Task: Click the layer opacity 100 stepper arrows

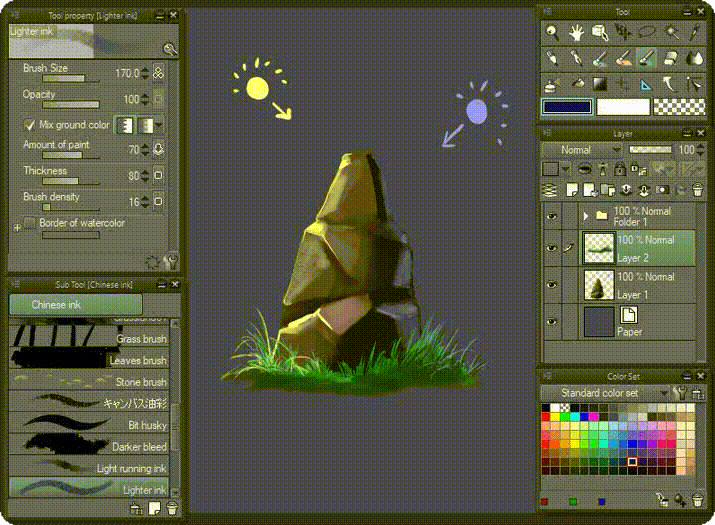Action: coord(701,150)
